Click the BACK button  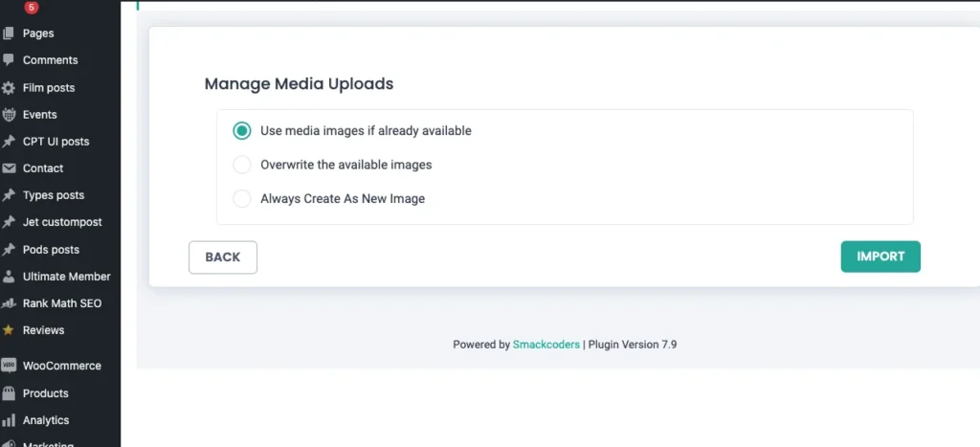pyautogui.click(x=223, y=257)
